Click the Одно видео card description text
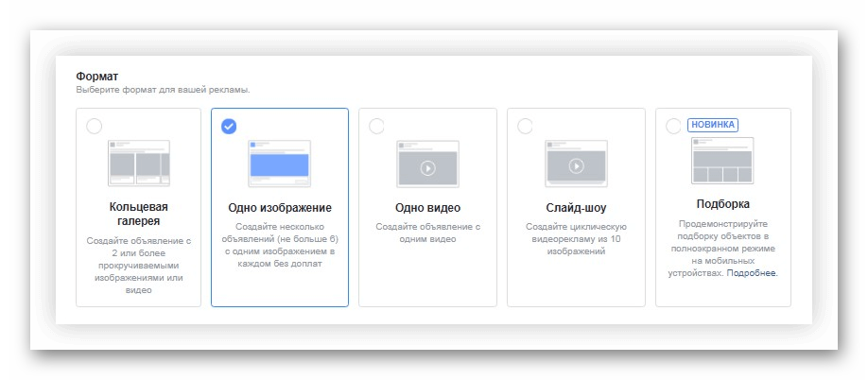The image size is (868, 380). tap(427, 233)
